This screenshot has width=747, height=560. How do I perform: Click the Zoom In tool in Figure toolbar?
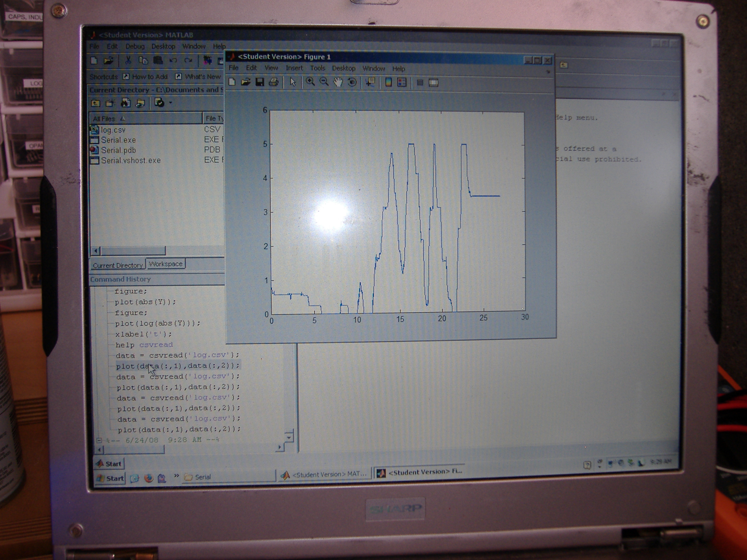[310, 82]
